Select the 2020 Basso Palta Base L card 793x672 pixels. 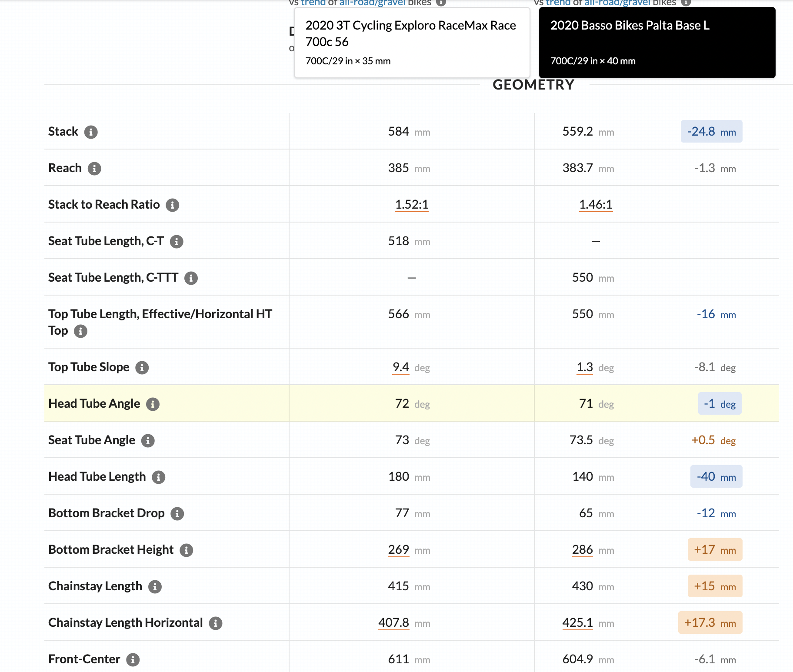pos(656,43)
